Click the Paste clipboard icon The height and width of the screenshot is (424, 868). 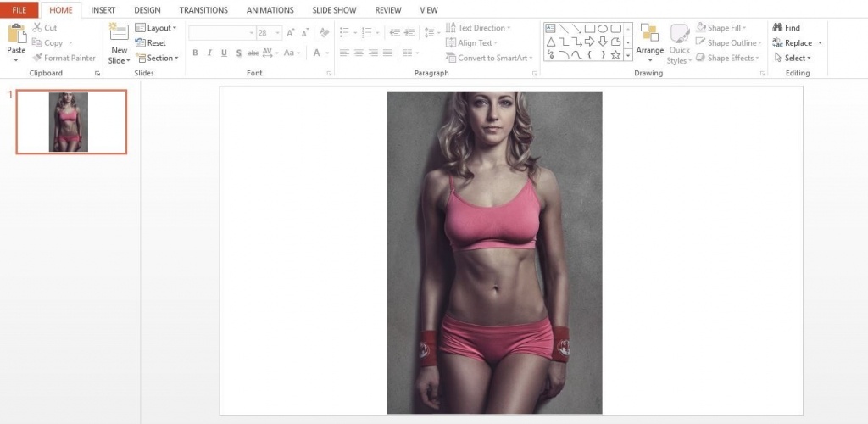[x=17, y=33]
